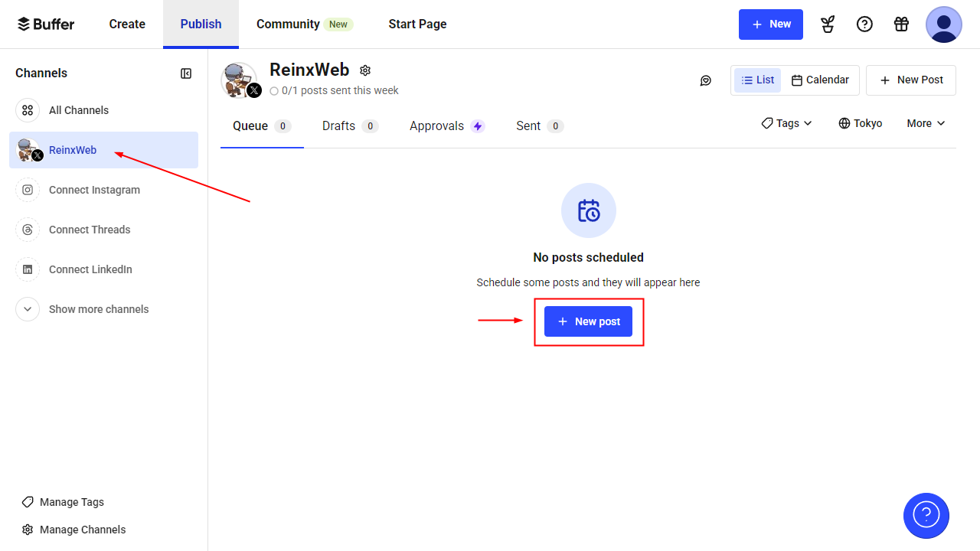The image size is (980, 551).
Task: Collapse the Channels sidebar panel
Action: [186, 73]
